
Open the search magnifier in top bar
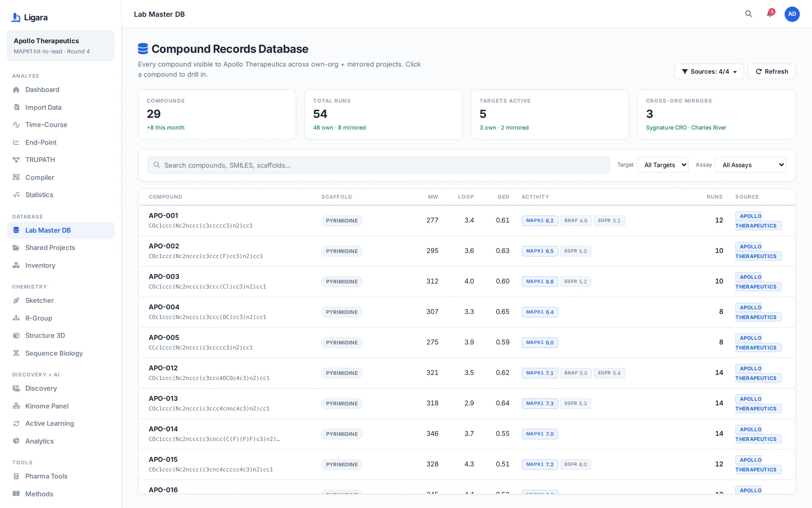click(x=748, y=14)
